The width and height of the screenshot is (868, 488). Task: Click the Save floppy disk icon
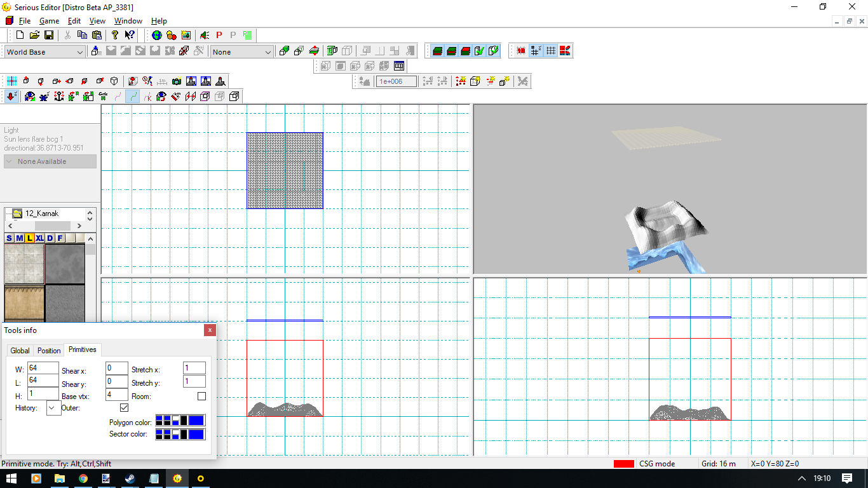[x=49, y=35]
